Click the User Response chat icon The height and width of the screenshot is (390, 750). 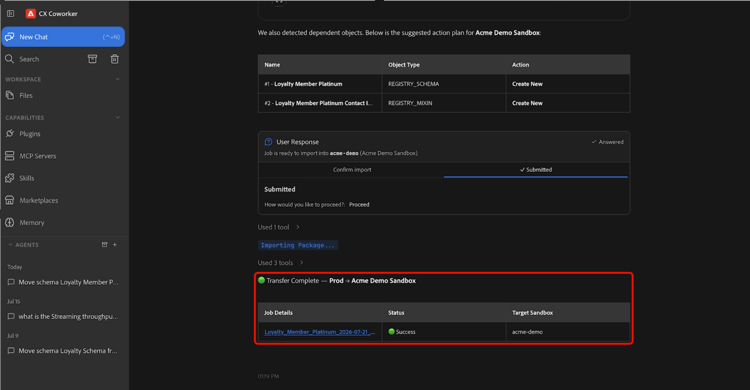pos(268,142)
